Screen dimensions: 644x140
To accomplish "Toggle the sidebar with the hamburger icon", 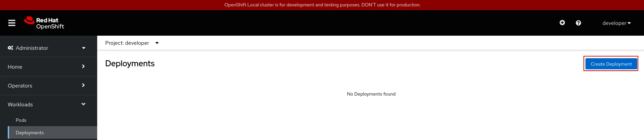I will pyautogui.click(x=12, y=23).
